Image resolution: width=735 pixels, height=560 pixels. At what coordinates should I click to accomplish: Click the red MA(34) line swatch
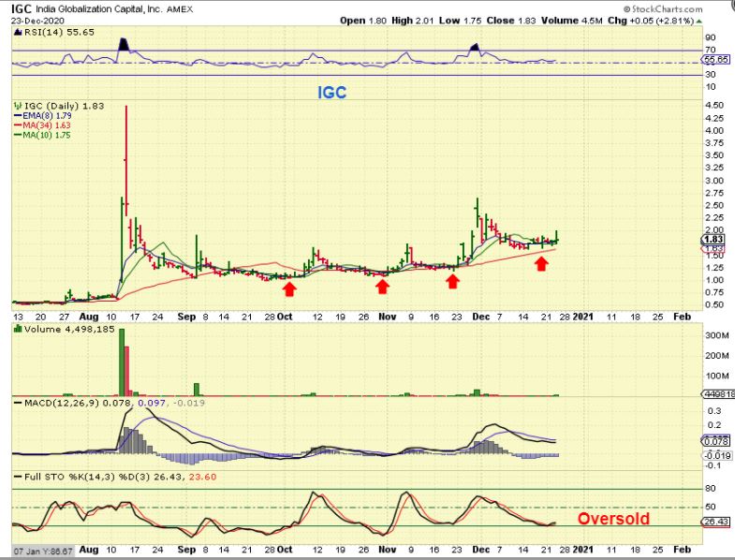pyautogui.click(x=19, y=125)
